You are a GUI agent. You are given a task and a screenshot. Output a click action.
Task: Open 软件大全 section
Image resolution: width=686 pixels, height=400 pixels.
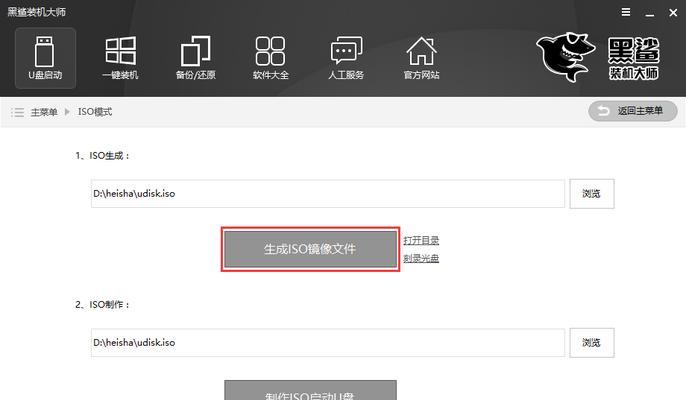(x=270, y=58)
